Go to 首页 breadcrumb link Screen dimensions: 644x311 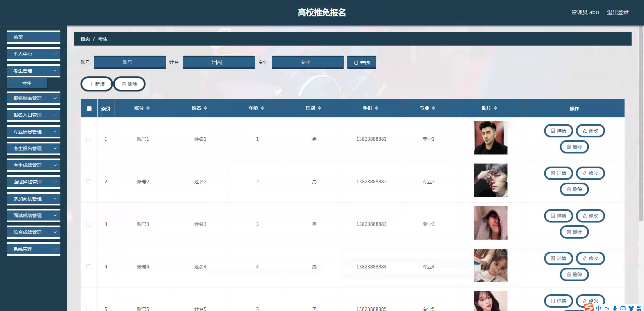(x=85, y=39)
